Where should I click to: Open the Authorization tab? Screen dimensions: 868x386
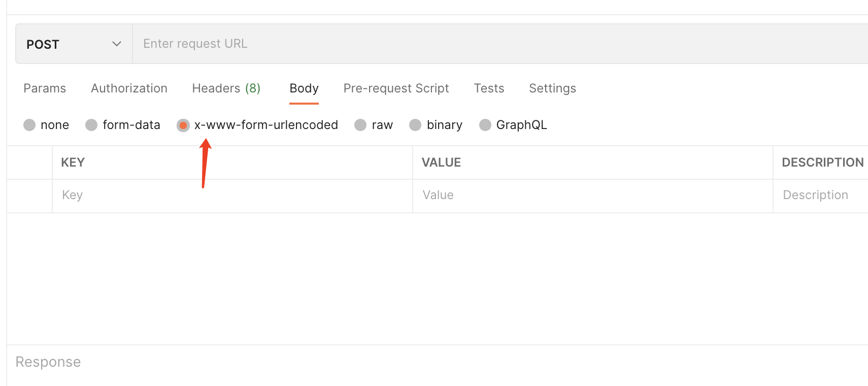129,88
